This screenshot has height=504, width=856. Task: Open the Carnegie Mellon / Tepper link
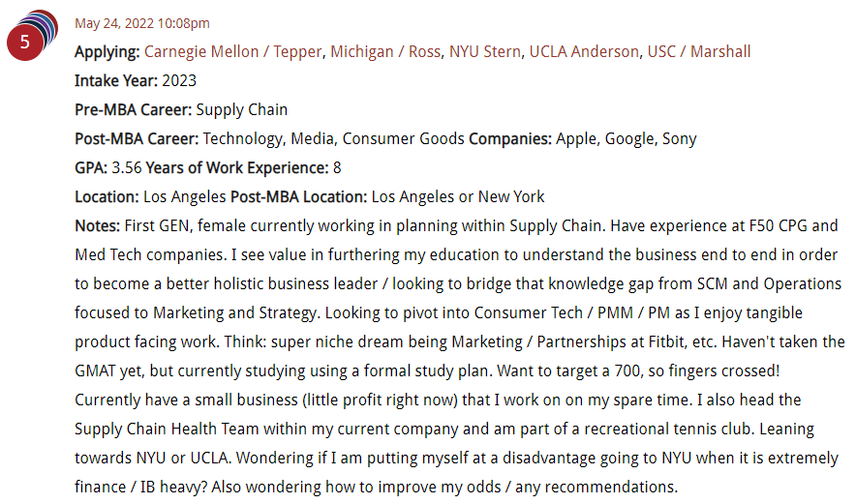[232, 51]
